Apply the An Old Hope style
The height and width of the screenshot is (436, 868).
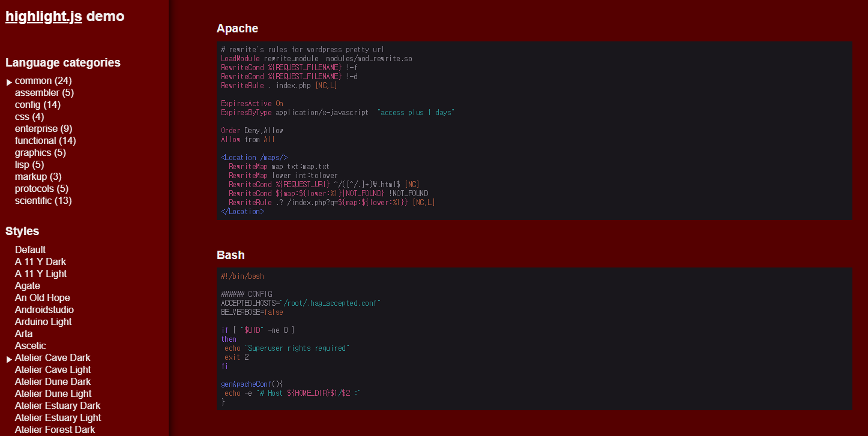click(43, 297)
